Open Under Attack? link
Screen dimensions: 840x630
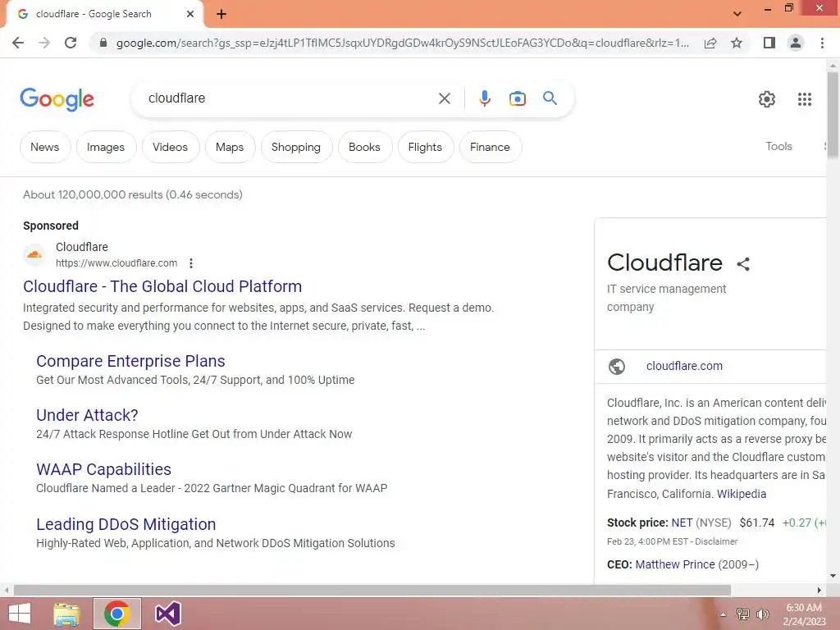[87, 415]
